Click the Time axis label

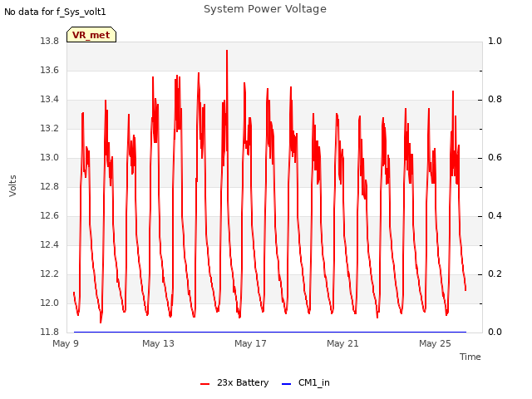470,357
